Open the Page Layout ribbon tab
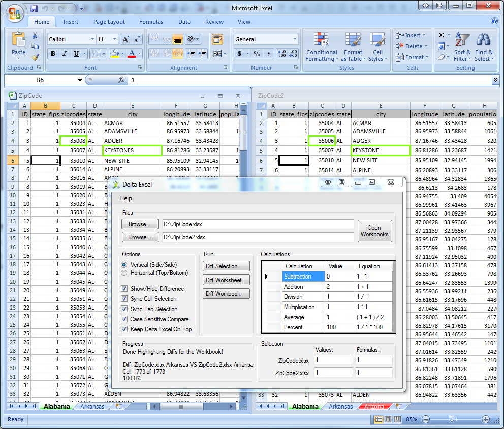The image size is (504, 429). pyautogui.click(x=109, y=22)
